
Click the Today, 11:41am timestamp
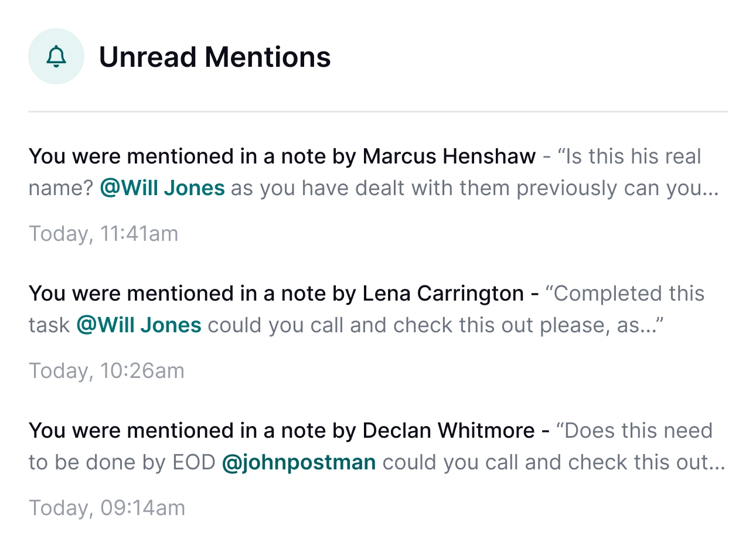pos(103,234)
